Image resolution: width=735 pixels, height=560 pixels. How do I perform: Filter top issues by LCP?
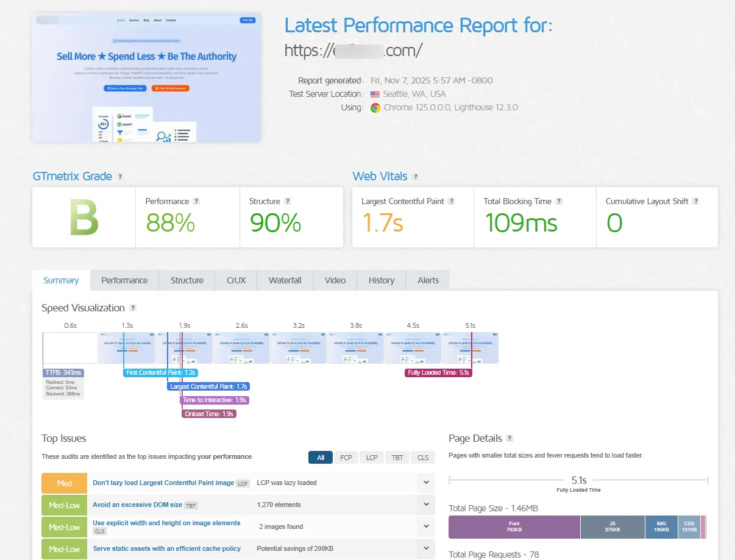pyautogui.click(x=371, y=458)
